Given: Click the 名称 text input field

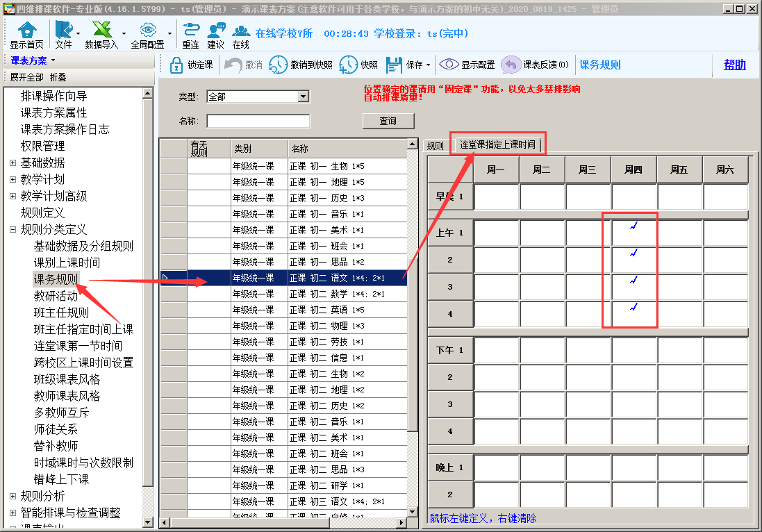Looking at the screenshot, I should click(x=258, y=122).
